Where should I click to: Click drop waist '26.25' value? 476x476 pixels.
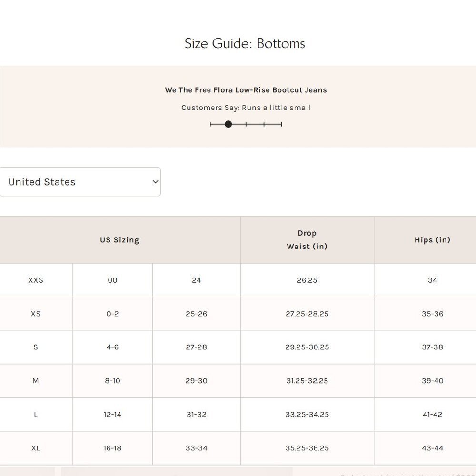(307, 280)
